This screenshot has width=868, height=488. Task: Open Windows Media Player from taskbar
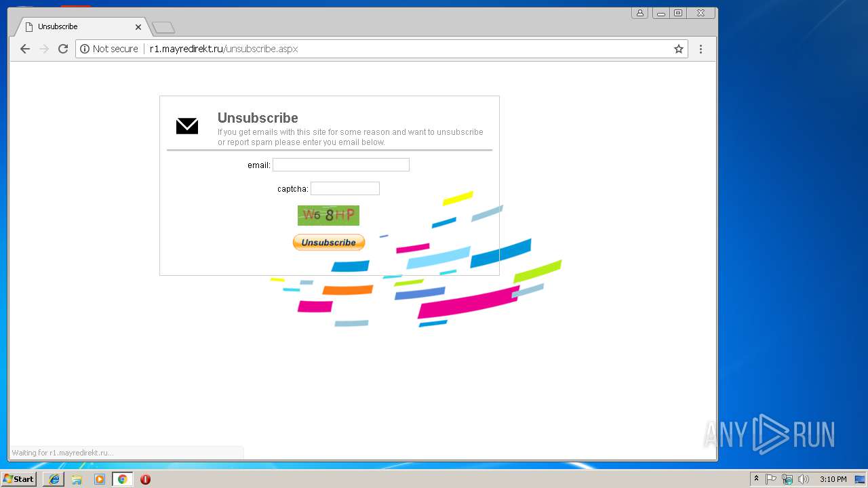[x=100, y=479]
